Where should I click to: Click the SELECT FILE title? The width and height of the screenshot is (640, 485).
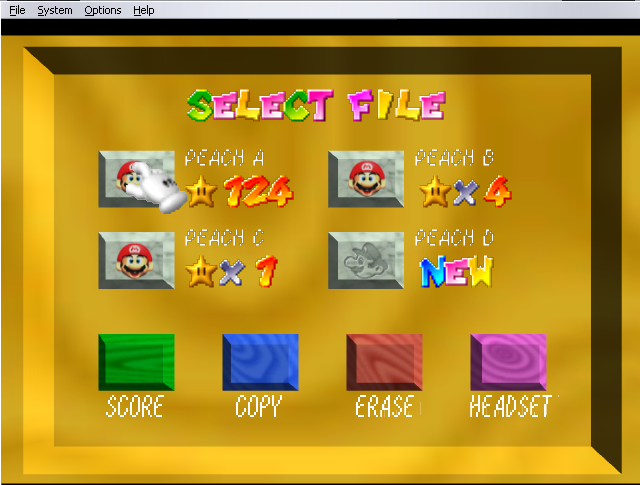point(316,106)
